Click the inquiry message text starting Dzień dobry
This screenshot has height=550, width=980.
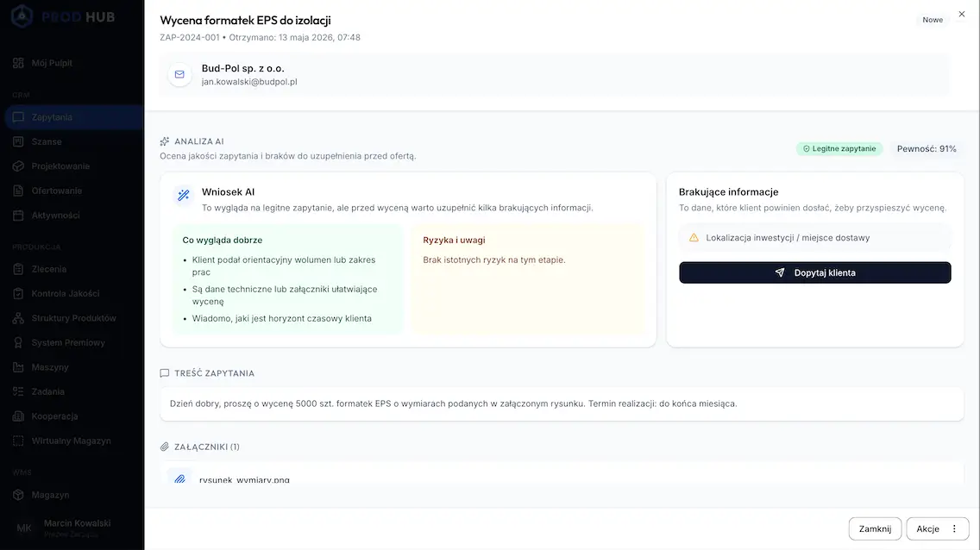[x=453, y=404]
